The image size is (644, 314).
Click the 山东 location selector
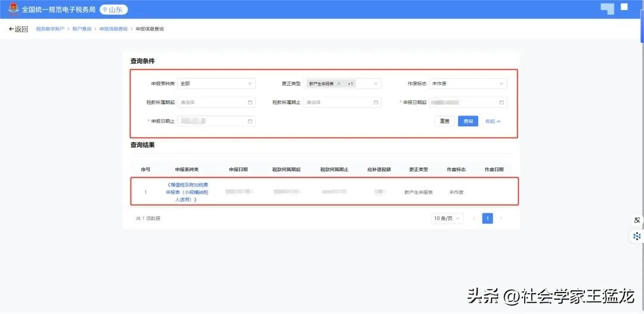point(113,10)
